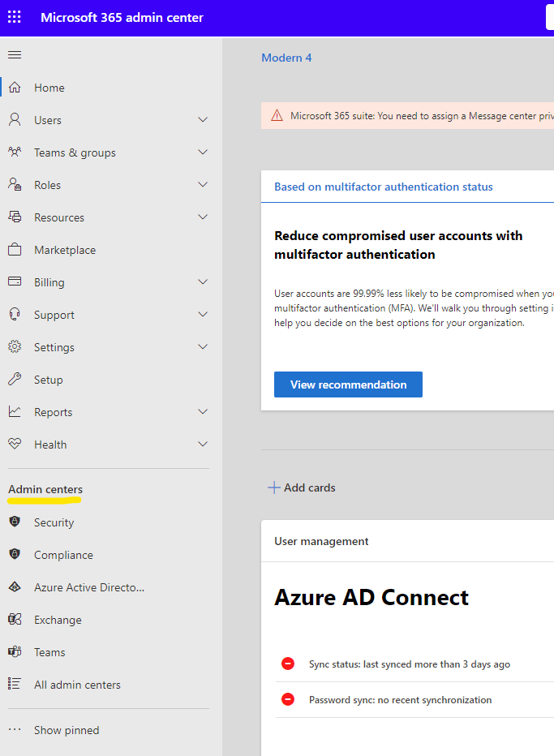Open the Reports menu item
This screenshot has width=554, height=756.
tap(54, 412)
